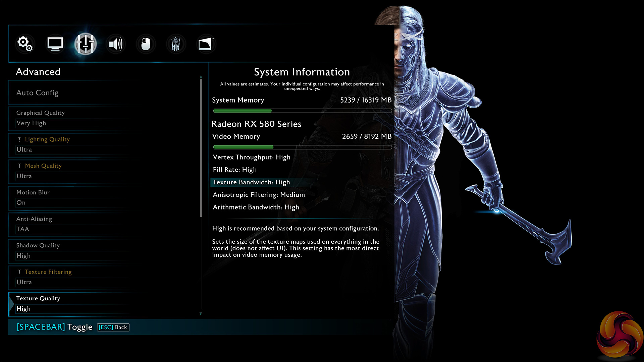Open the benchmark screen icon
Viewport: 644px width, 362px height.
pyautogui.click(x=205, y=44)
